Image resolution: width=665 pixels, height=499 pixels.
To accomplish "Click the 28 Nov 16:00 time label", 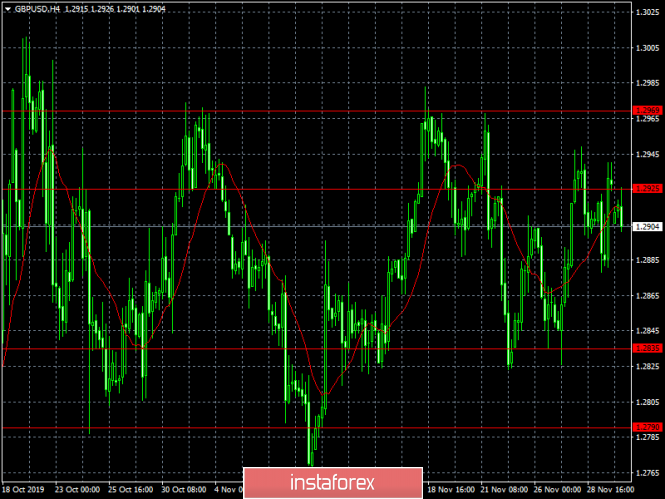I will 610,491.
